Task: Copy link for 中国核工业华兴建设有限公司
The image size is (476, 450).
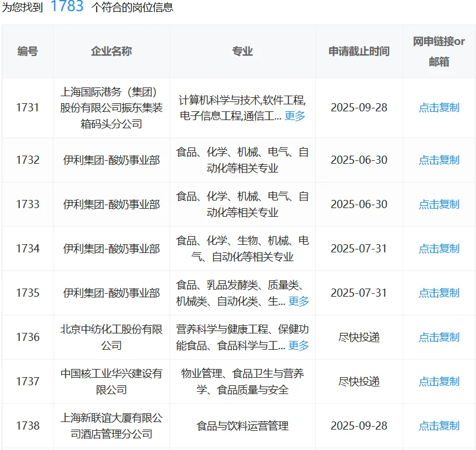Action: point(439,382)
